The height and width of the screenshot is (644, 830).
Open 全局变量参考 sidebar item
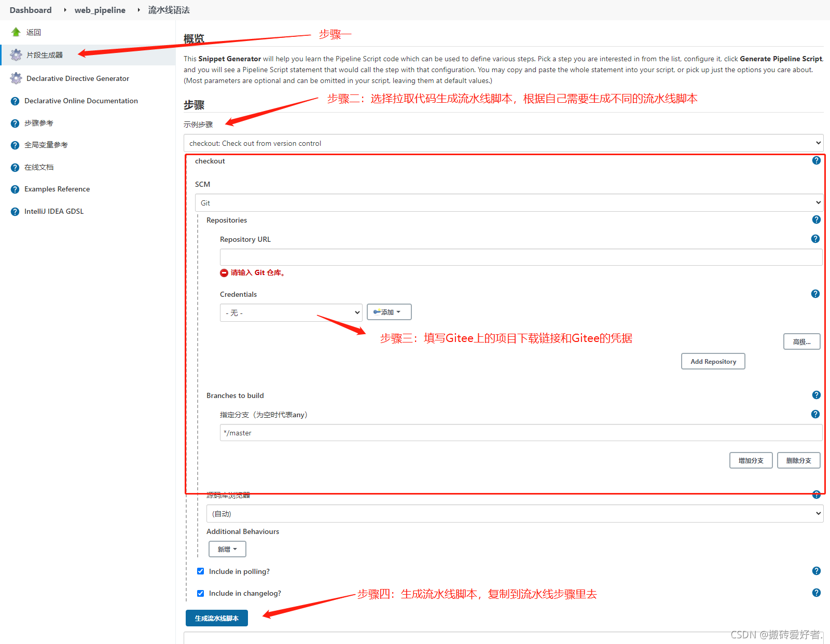tap(46, 145)
